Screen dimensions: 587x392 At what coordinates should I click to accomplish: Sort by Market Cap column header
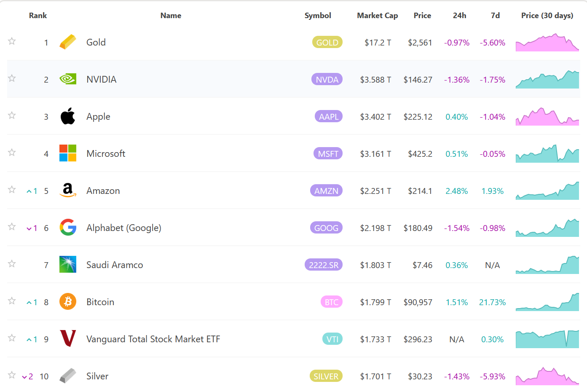378,16
